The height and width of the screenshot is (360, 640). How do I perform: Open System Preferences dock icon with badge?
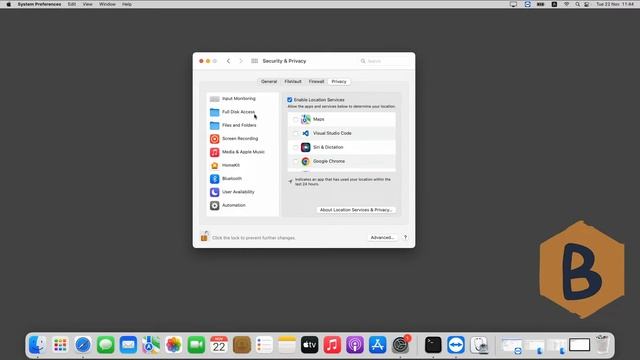tap(400, 345)
